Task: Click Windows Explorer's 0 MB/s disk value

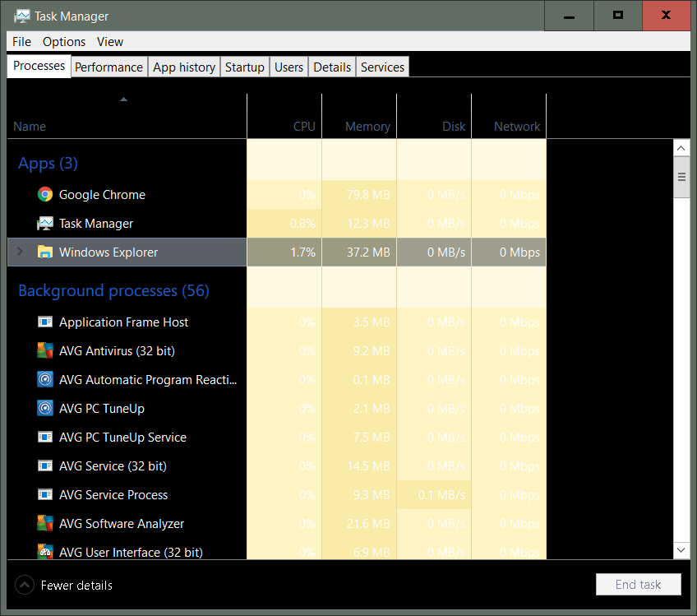Action: pyautogui.click(x=446, y=252)
